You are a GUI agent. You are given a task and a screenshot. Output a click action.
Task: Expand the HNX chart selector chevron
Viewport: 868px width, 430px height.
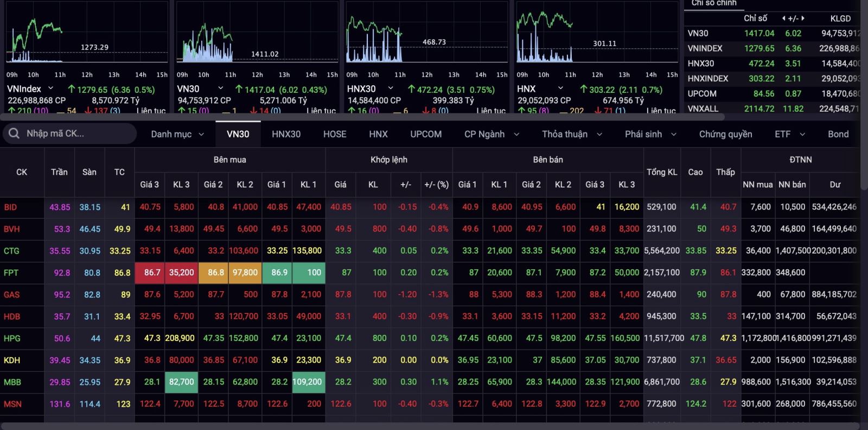[x=560, y=88]
